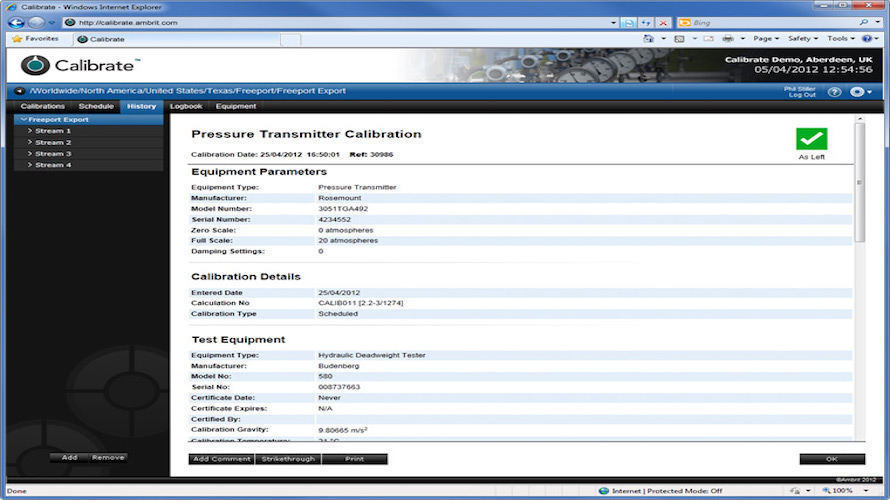Click the sidebar Remove button
The height and width of the screenshot is (500, 890).
click(x=108, y=457)
